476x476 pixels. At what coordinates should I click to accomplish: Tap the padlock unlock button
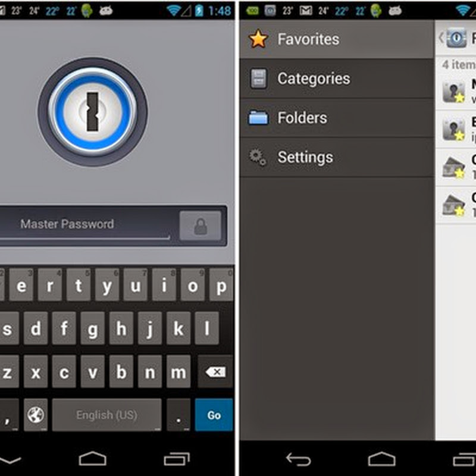[201, 226]
